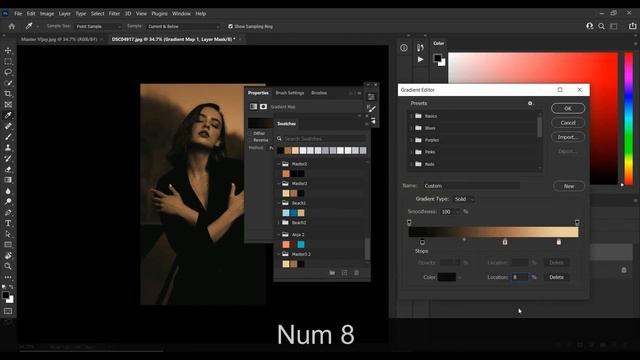Screen dimensions: 640x360
Task: Click the Import... button
Action: point(568,137)
